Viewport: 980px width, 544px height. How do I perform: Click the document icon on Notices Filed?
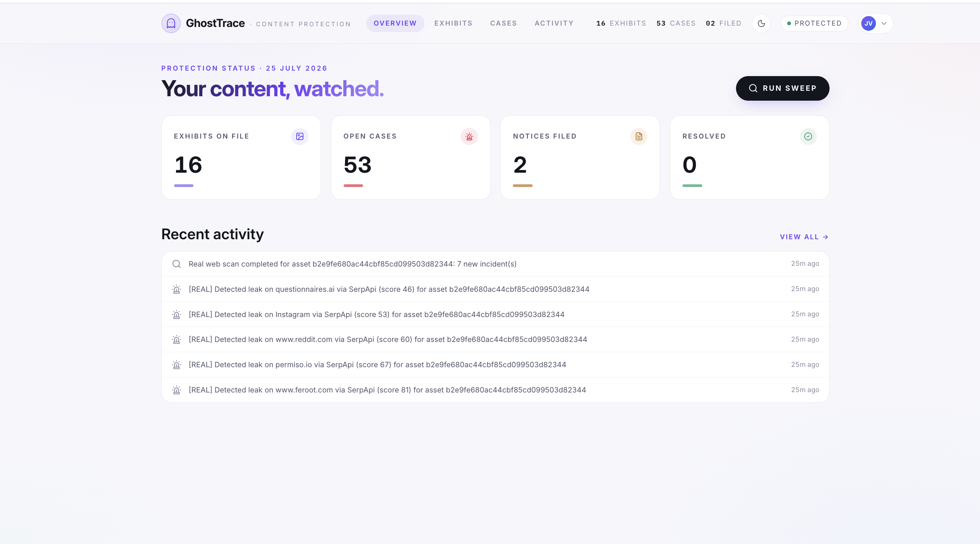point(639,136)
